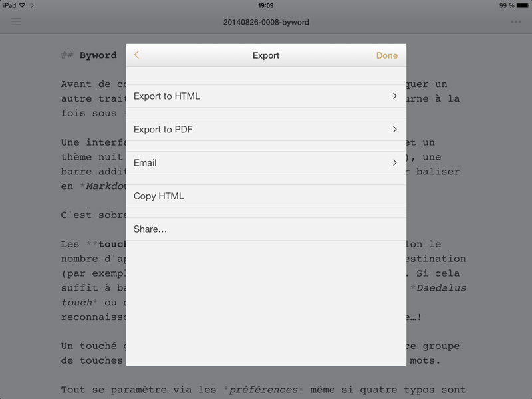Screen dimensions: 532x399
Task: Tap the 19:09 clock in status bar
Action: click(265, 5)
